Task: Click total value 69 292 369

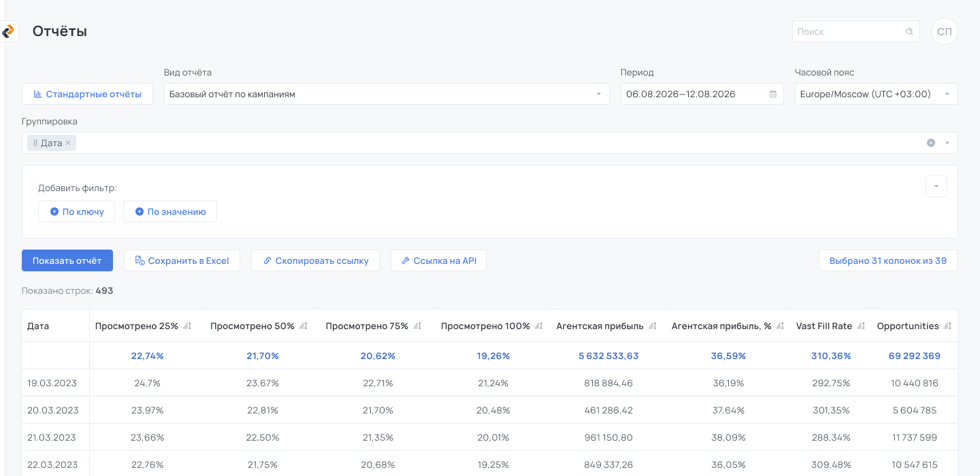Action: point(915,356)
